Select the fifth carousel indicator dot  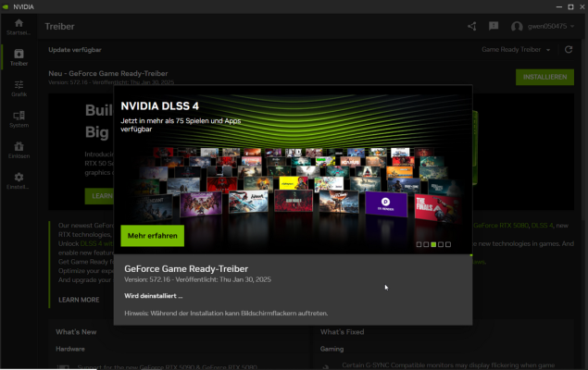pyautogui.click(x=448, y=244)
